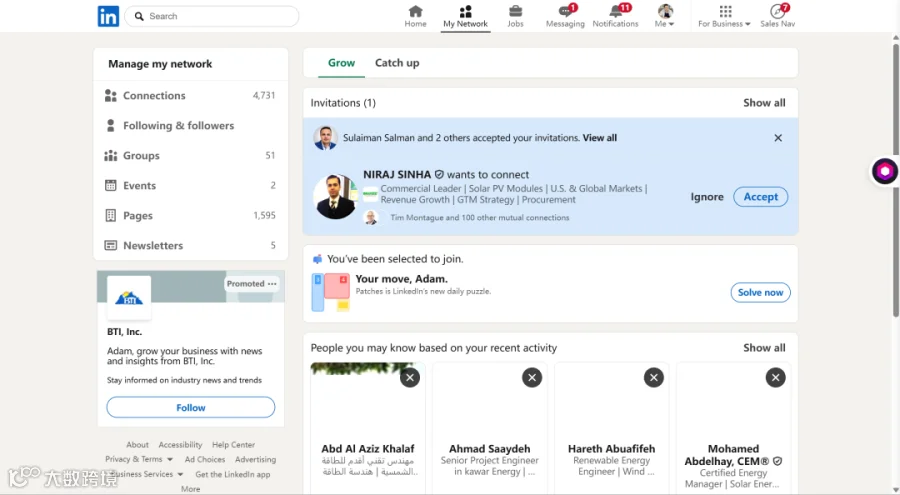Open Abd Al Aziz Khalaf's profile name

point(367,448)
